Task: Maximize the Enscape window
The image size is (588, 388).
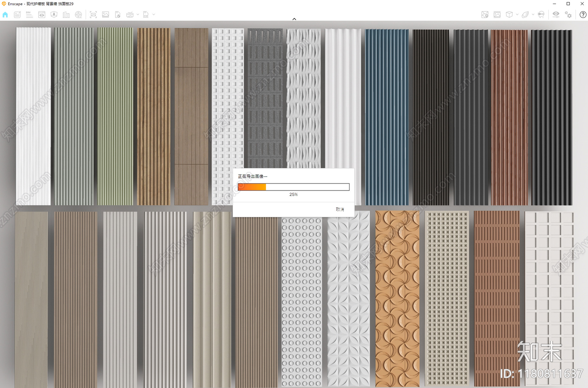Action: [x=568, y=4]
